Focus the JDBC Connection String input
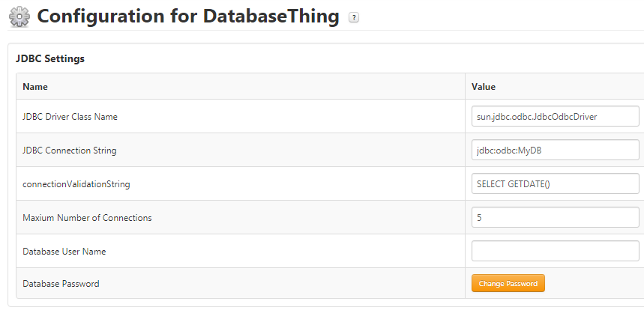644x310 pixels. click(x=555, y=150)
